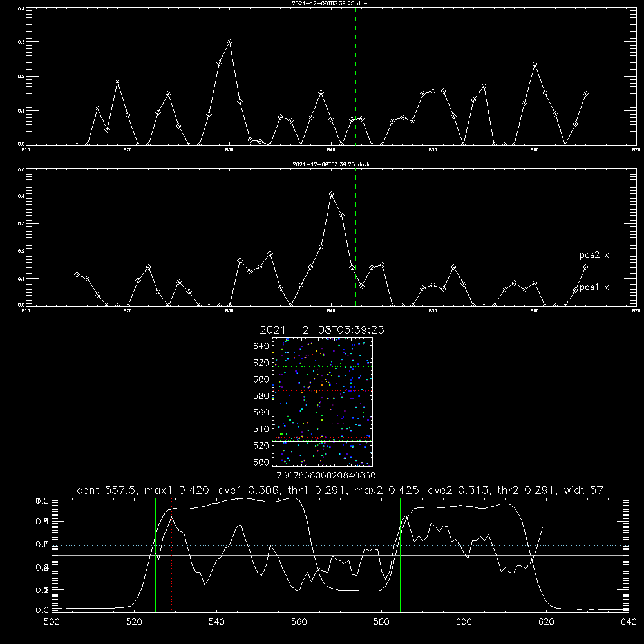This screenshot has width=644, height=644.
Task: Click the red dotted line near 586 in bottom plot
Action: tap(406, 554)
